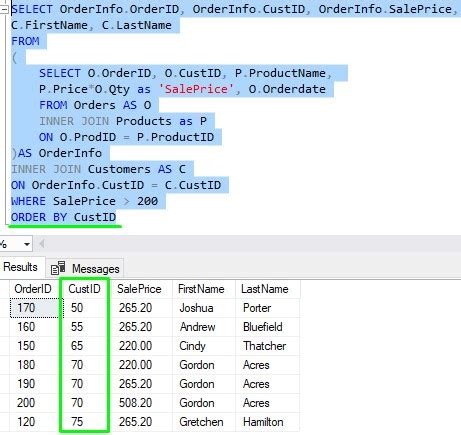Click 'Customers' table name in the query
This screenshot has width=461, height=435.
point(119,169)
